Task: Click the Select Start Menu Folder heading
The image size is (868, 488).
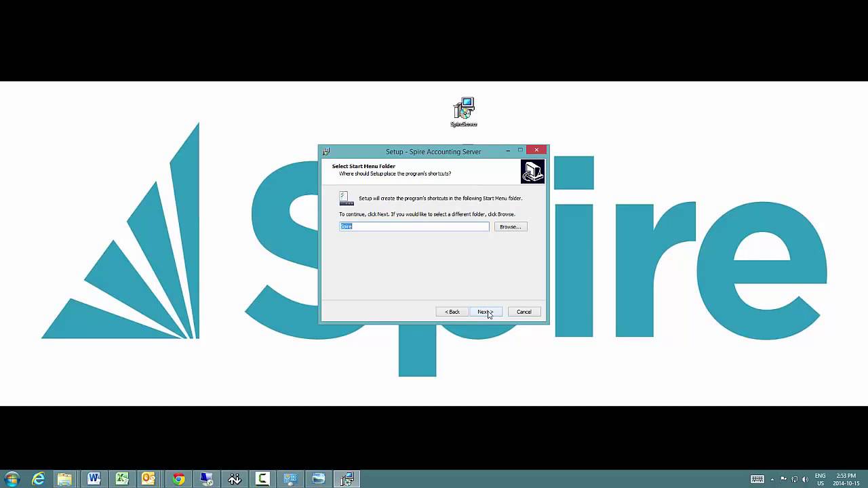Action: [x=363, y=166]
